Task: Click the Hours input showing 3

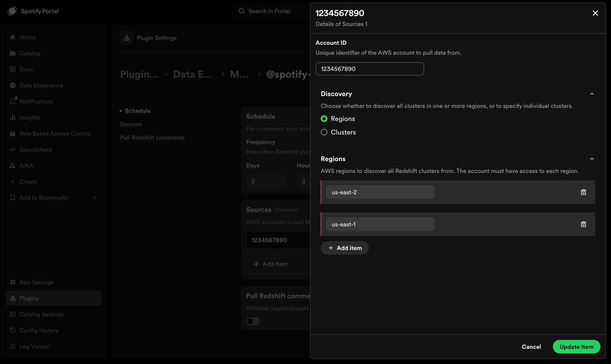Action: (x=304, y=182)
